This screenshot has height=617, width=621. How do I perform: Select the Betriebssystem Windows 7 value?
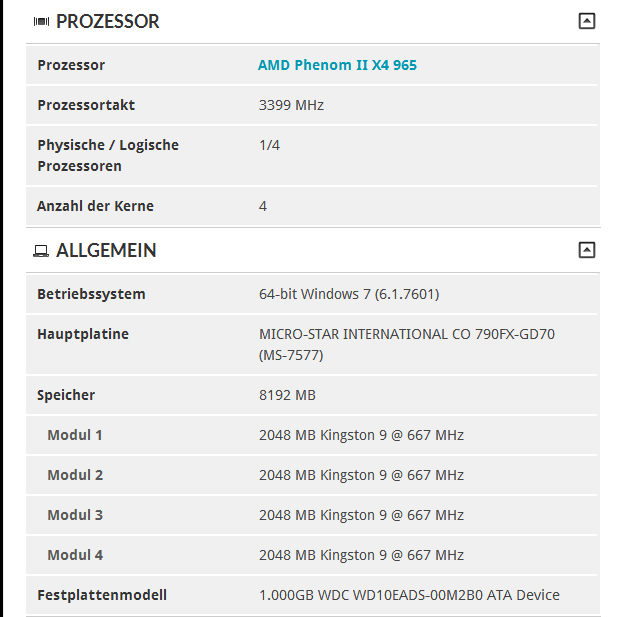tap(349, 294)
